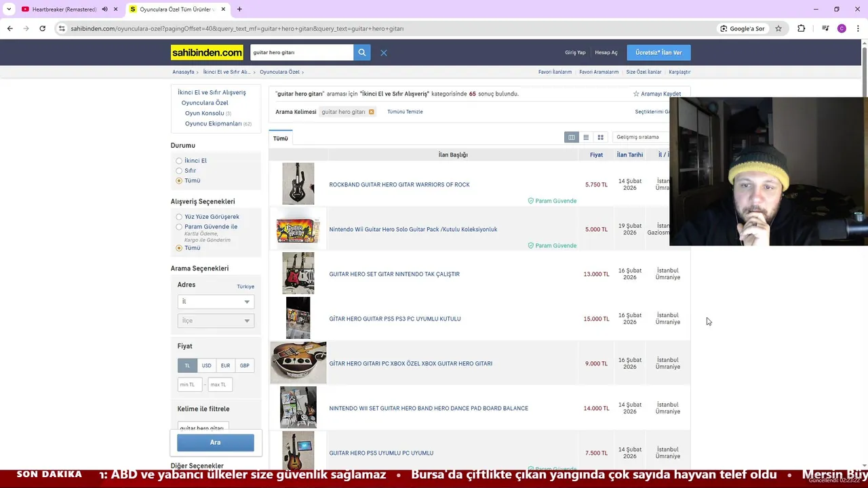
Task: Choose EUR currency
Action: point(225,365)
